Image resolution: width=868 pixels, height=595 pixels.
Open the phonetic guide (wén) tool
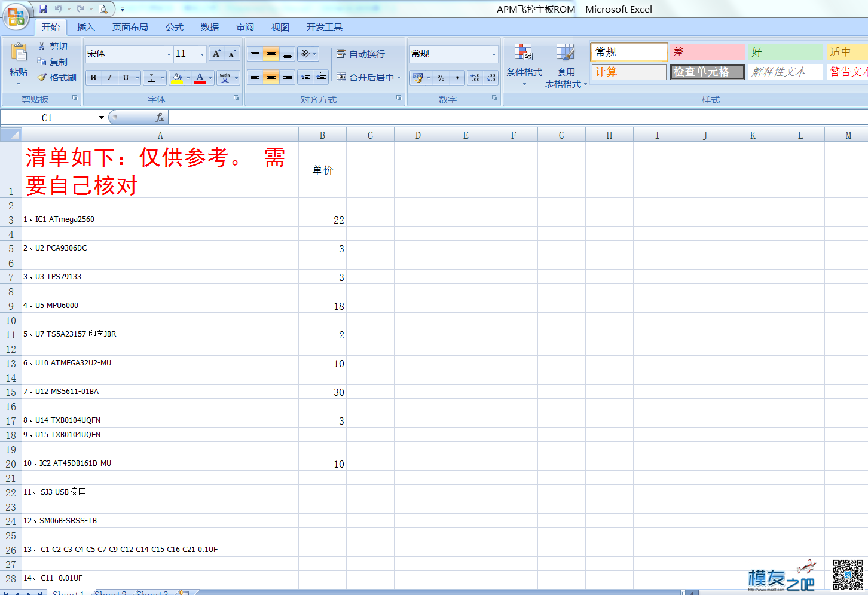click(x=225, y=78)
